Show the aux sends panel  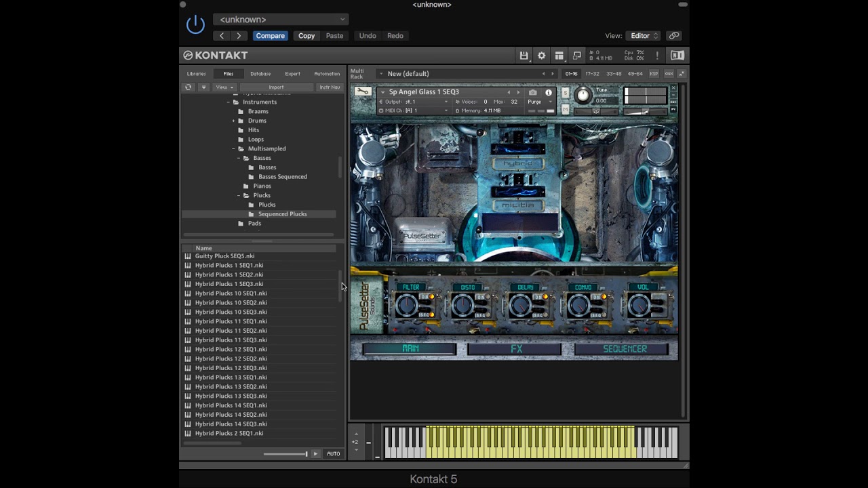pyautogui.click(x=669, y=73)
